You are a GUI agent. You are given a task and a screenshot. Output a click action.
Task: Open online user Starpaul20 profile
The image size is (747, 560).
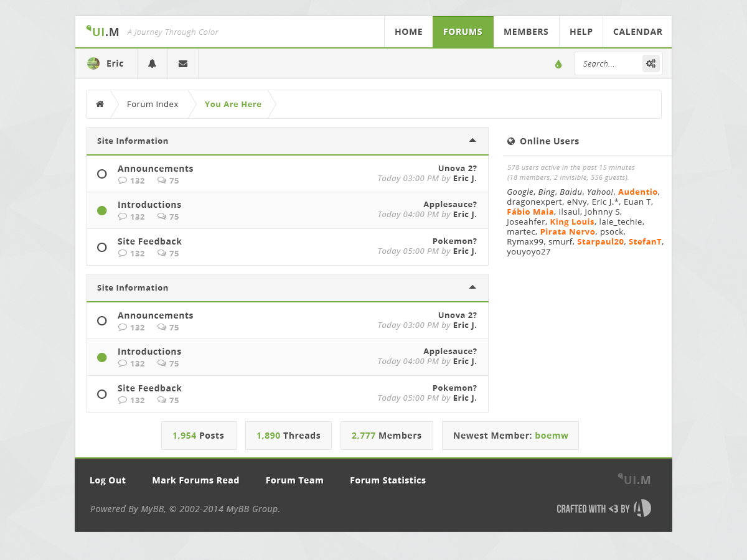(x=600, y=241)
